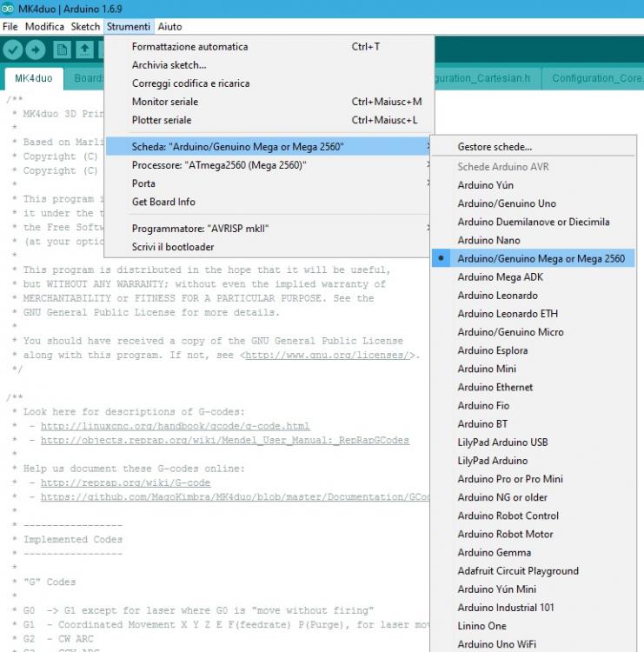Screen dimensions: 644x652
Task: Click the Upload arrow icon
Action: [36, 50]
